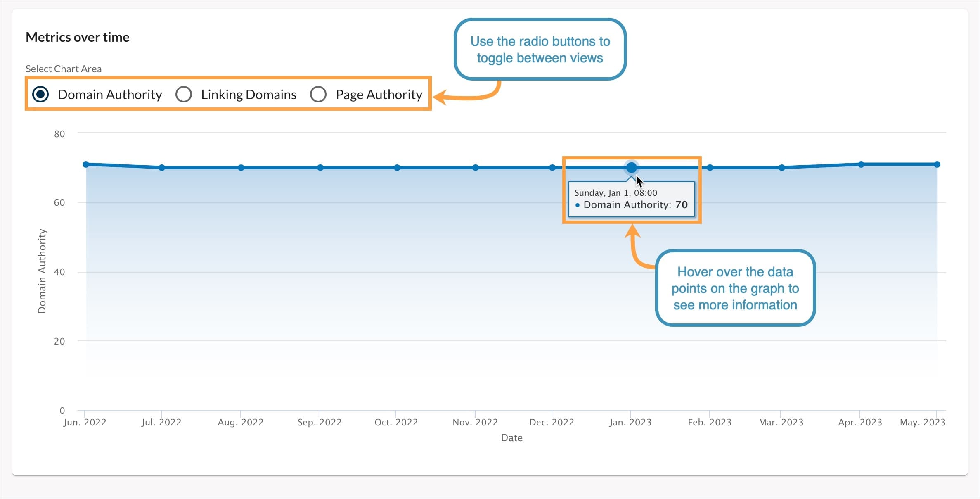Click the Metrics over time heading
Viewport: 980px width, 499px height.
[78, 37]
